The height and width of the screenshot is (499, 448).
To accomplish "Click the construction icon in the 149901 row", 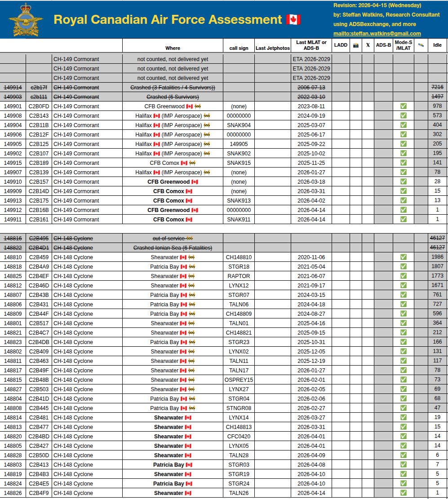I will click(x=198, y=106).
